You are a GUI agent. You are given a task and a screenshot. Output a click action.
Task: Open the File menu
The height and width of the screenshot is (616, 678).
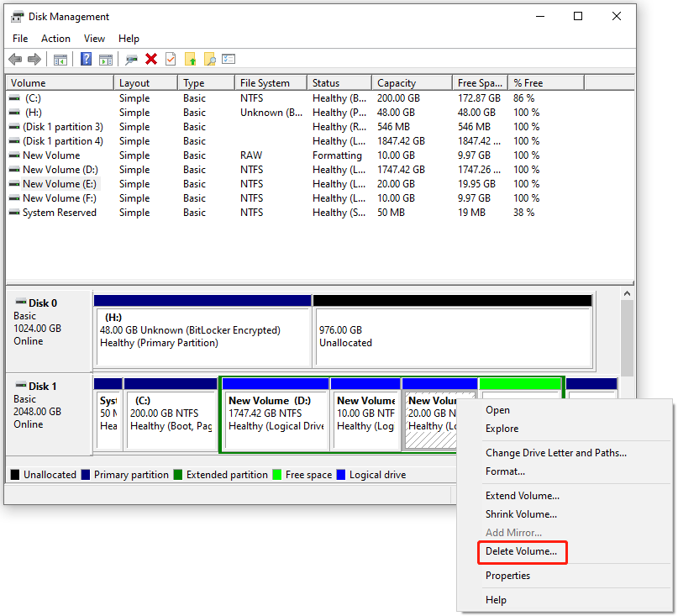click(20, 39)
